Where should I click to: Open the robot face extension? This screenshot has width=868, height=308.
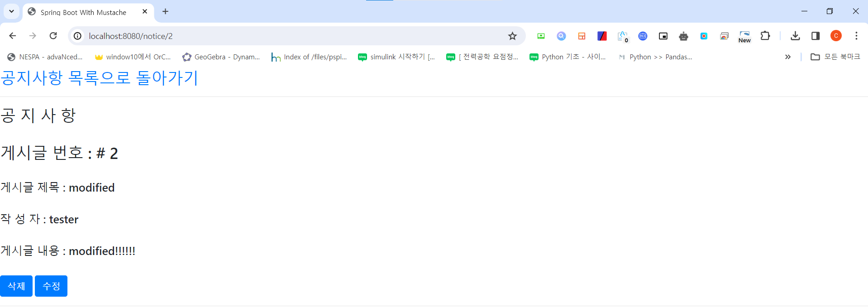683,36
